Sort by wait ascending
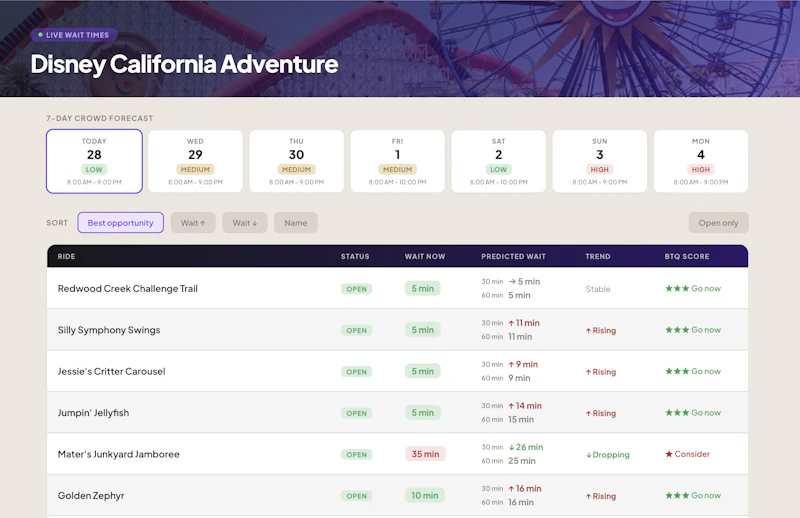This screenshot has width=800, height=518. pyautogui.click(x=193, y=223)
